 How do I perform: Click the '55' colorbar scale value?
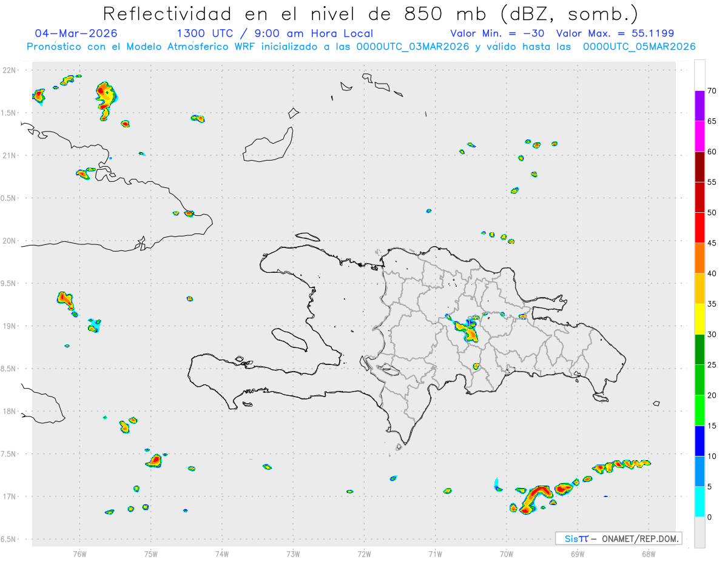tap(712, 182)
